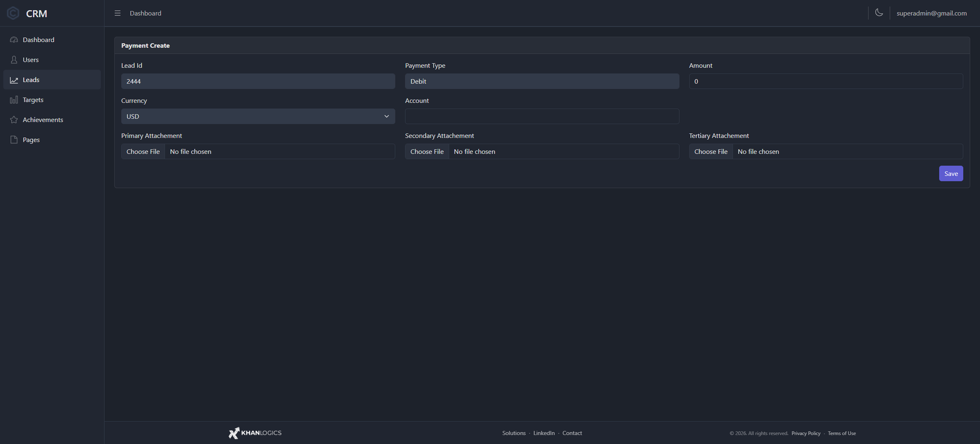The width and height of the screenshot is (980, 444).
Task: Open the superadmin@gmail.com account menu
Action: (x=931, y=13)
